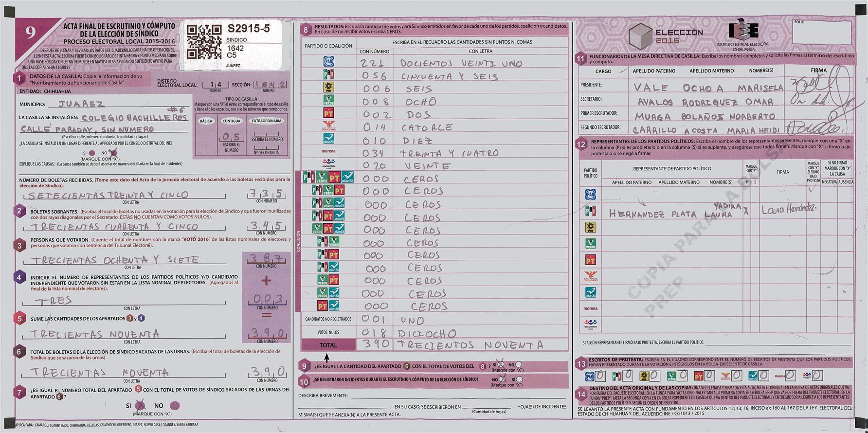Select the Nueva Alianza logo in representatives section
Screen dimensions: 868x433
click(590, 292)
